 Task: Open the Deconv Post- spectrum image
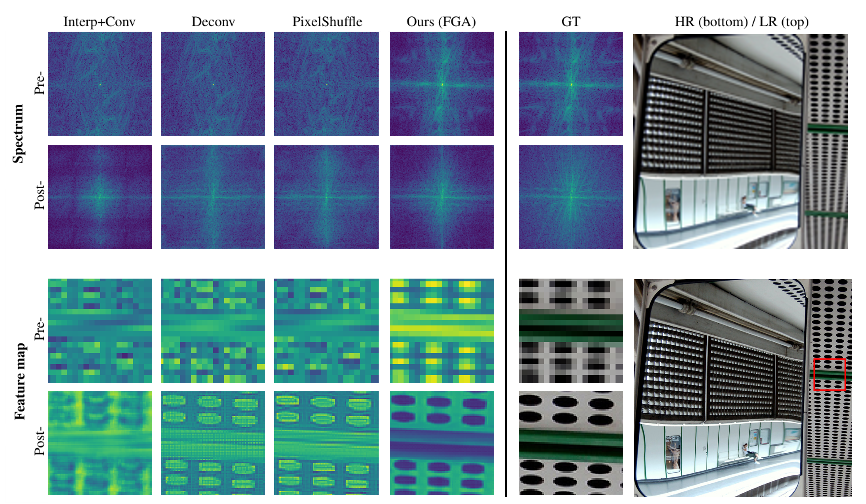point(213,197)
